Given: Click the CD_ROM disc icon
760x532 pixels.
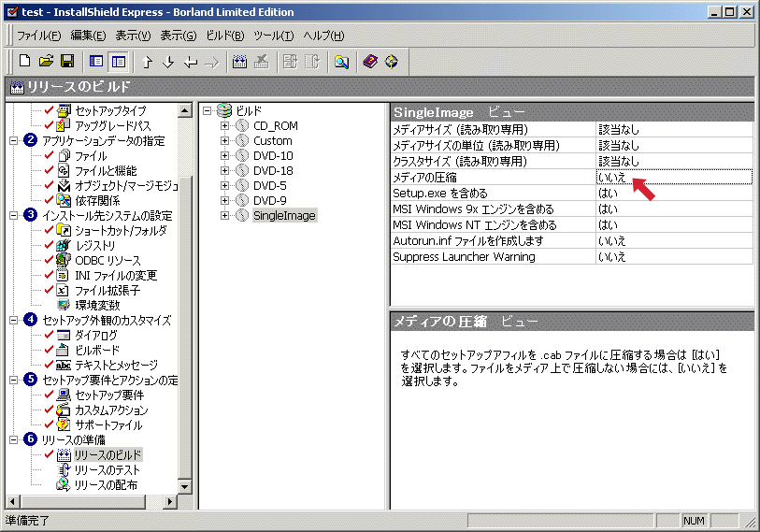Looking at the screenshot, I should click(x=242, y=125).
